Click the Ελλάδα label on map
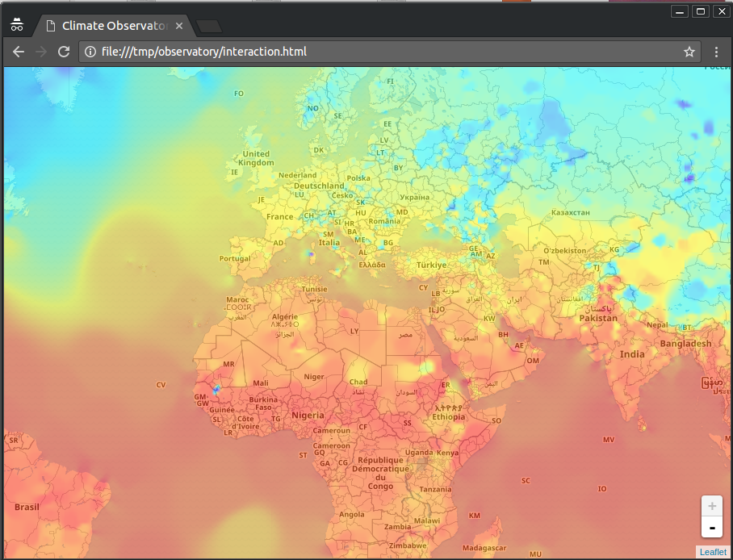 point(372,265)
